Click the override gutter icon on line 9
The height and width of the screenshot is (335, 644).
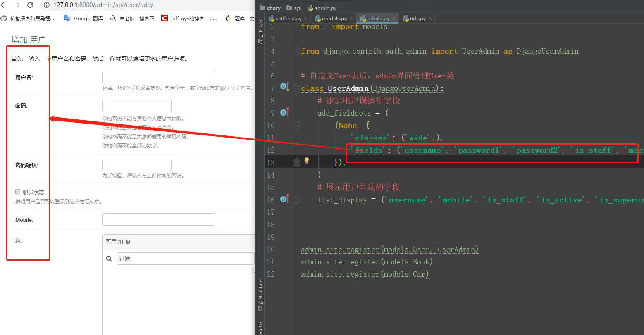(x=285, y=112)
